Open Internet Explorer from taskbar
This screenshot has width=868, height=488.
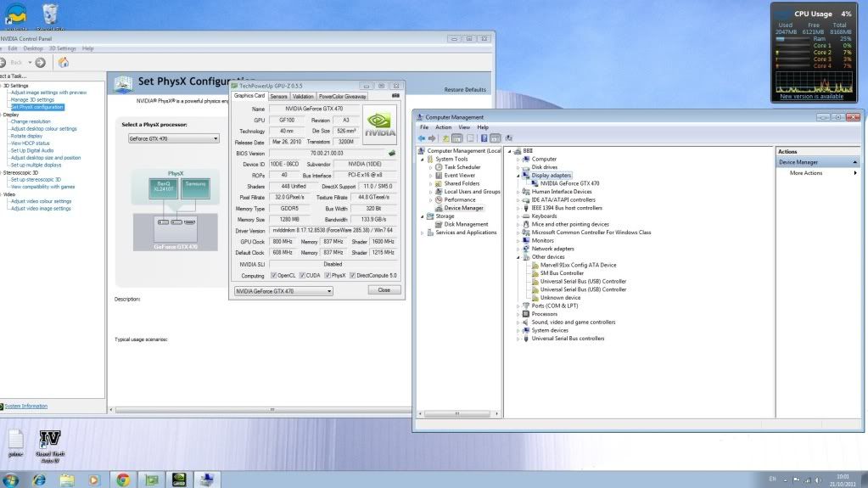click(x=39, y=480)
